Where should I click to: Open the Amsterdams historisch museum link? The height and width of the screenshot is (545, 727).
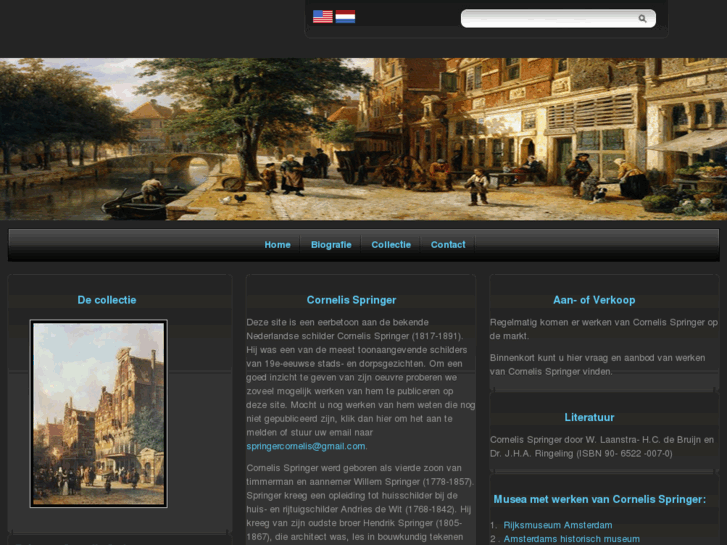coord(572,539)
